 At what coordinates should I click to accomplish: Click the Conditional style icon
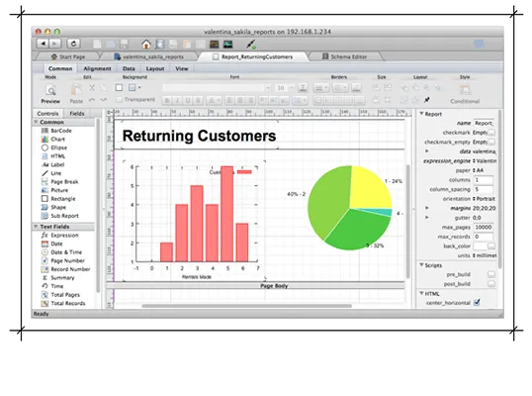[x=465, y=90]
